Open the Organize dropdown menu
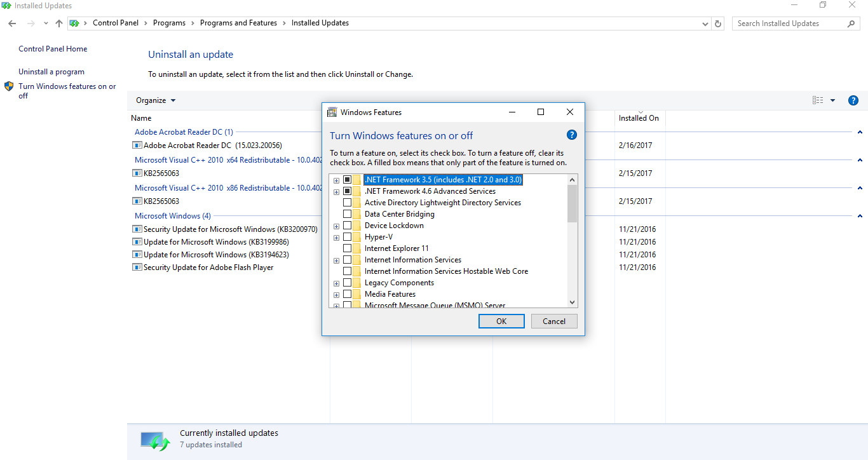The height and width of the screenshot is (460, 868). [156, 100]
